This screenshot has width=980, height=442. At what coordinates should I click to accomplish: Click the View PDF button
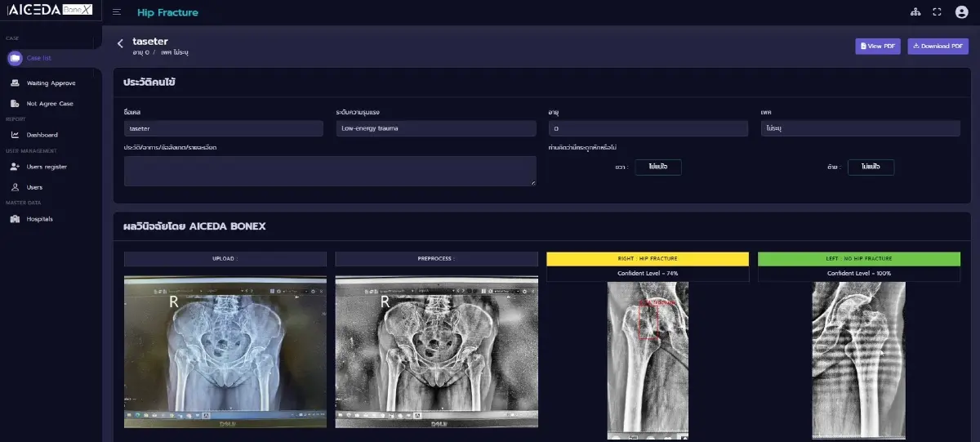coord(877,47)
